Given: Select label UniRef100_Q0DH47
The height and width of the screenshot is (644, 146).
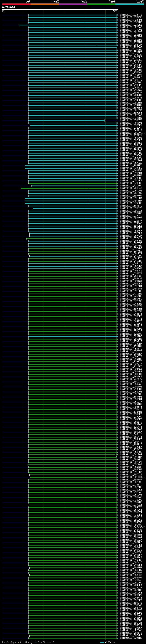Looking at the screenshot, I should point(131,188).
